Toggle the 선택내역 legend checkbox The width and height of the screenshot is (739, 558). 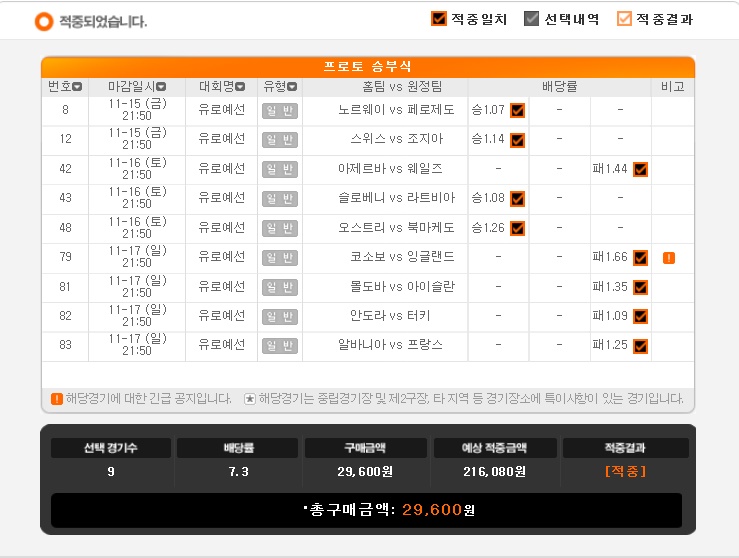tap(531, 18)
